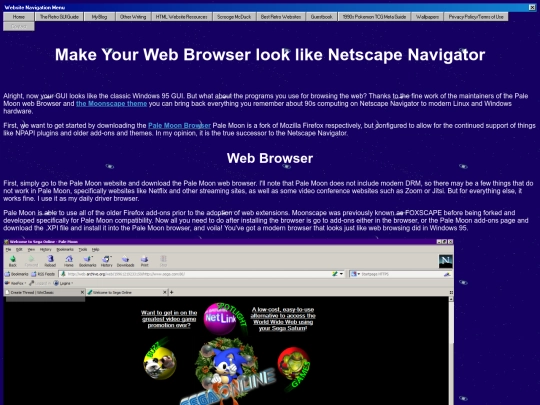Open the History toolbar icon
Screen dimensions: 540x405
pos(106,259)
